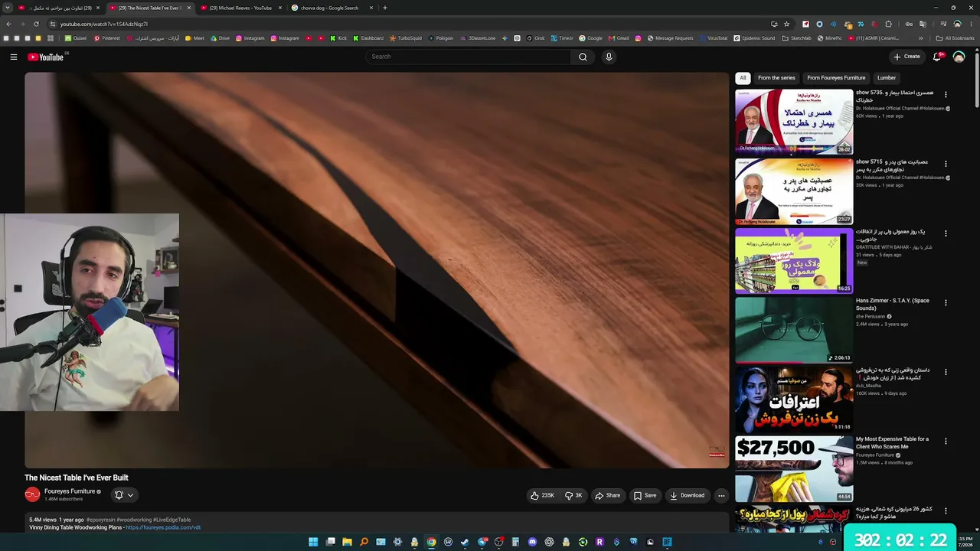Open Windows Settings gear in the taskbar
This screenshot has width=980, height=551.
(x=397, y=542)
